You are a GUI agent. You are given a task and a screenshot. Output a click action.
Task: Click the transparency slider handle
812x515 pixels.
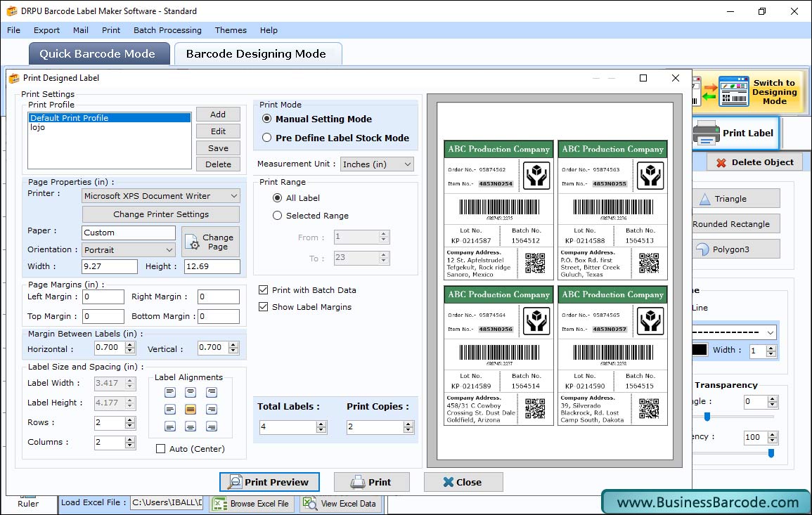click(x=771, y=453)
